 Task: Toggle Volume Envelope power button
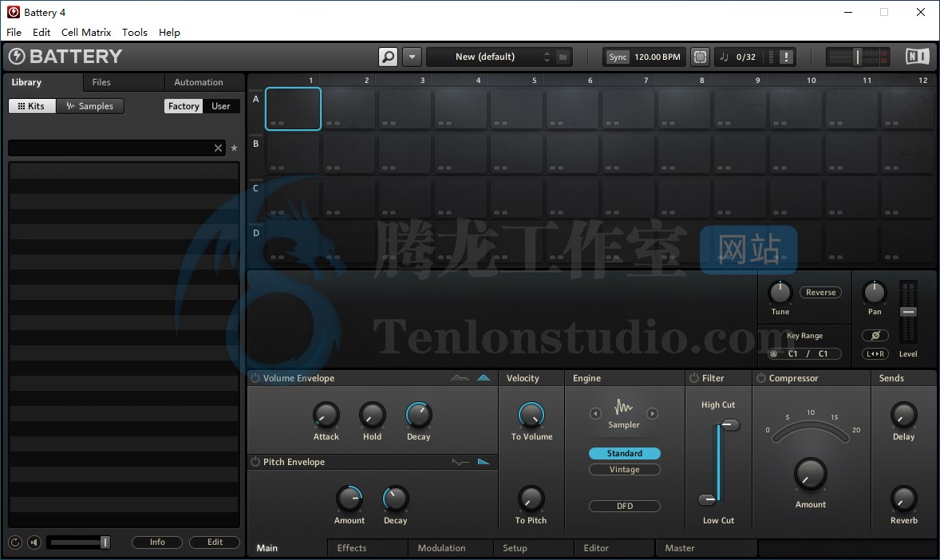(x=255, y=378)
